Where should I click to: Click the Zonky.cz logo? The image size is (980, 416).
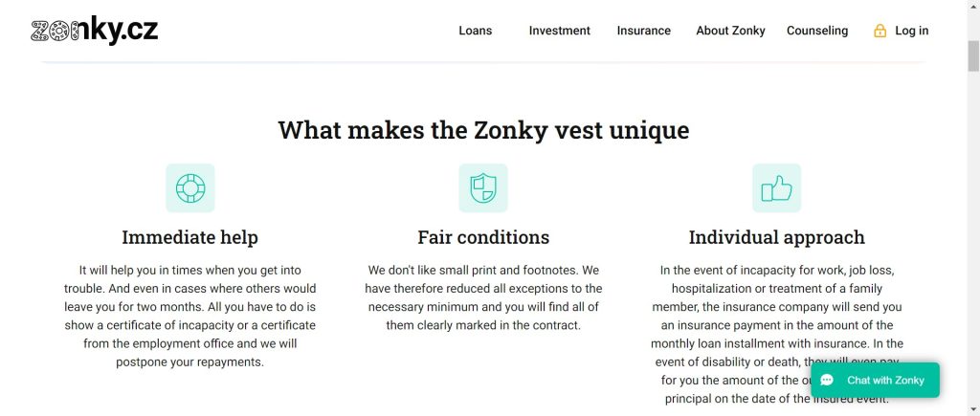pyautogui.click(x=94, y=31)
